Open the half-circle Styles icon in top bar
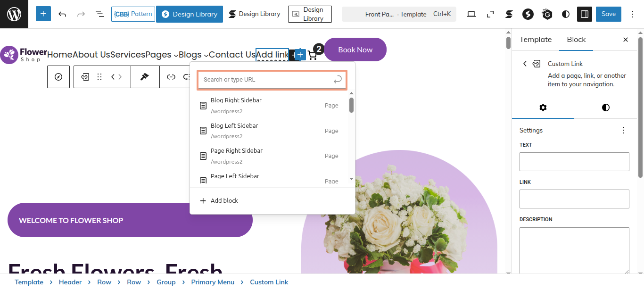The width and height of the screenshot is (644, 290). click(566, 14)
